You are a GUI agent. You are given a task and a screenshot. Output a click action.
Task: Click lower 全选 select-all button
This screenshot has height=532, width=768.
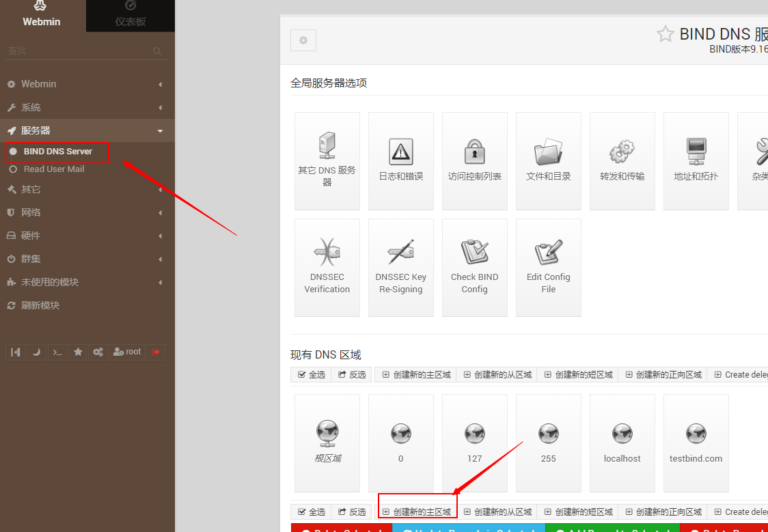(311, 512)
